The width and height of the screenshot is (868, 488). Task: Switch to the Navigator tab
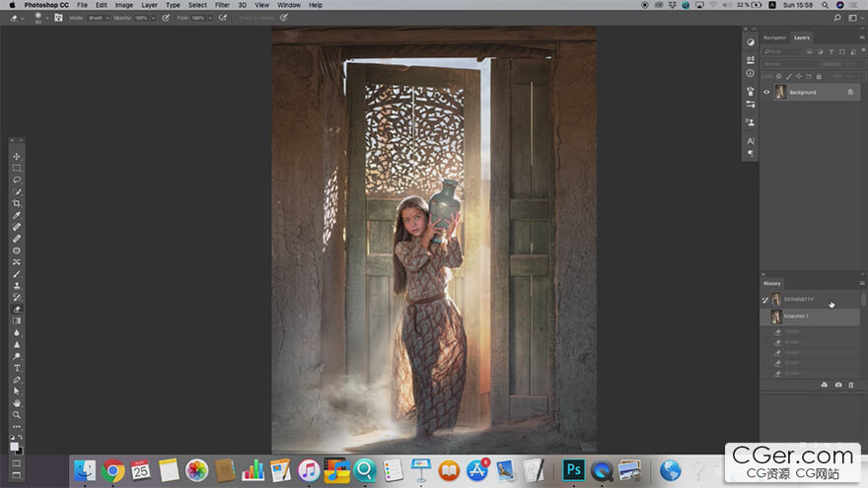point(774,37)
